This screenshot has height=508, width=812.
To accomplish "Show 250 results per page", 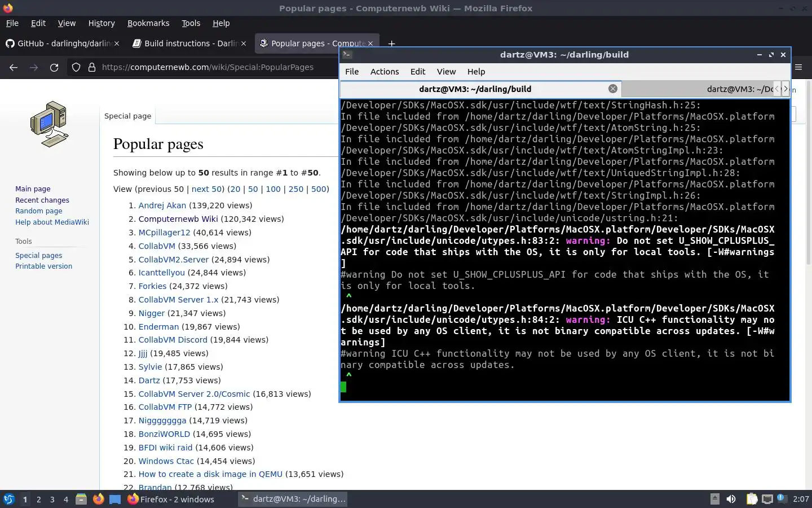I will 296,189.
